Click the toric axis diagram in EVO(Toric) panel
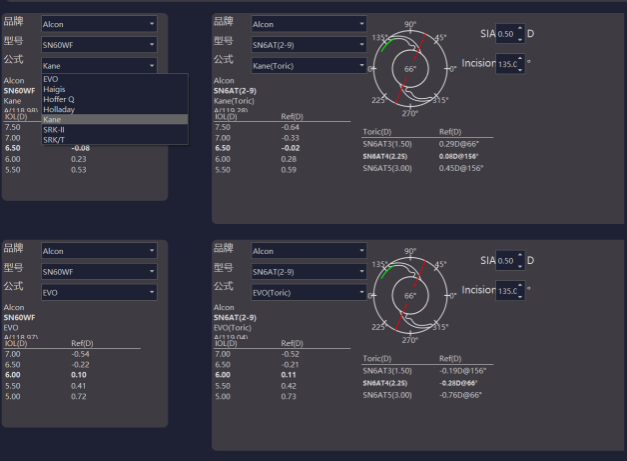This screenshot has width=627, height=461. [x=410, y=296]
